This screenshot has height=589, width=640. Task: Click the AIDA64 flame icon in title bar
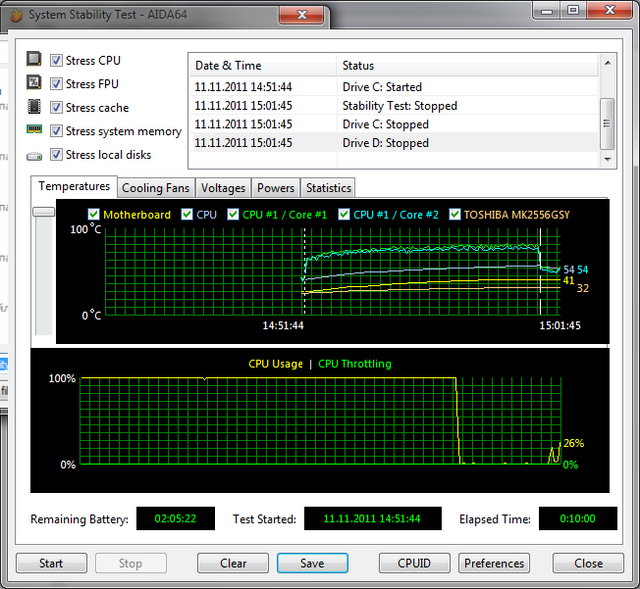pos(14,15)
